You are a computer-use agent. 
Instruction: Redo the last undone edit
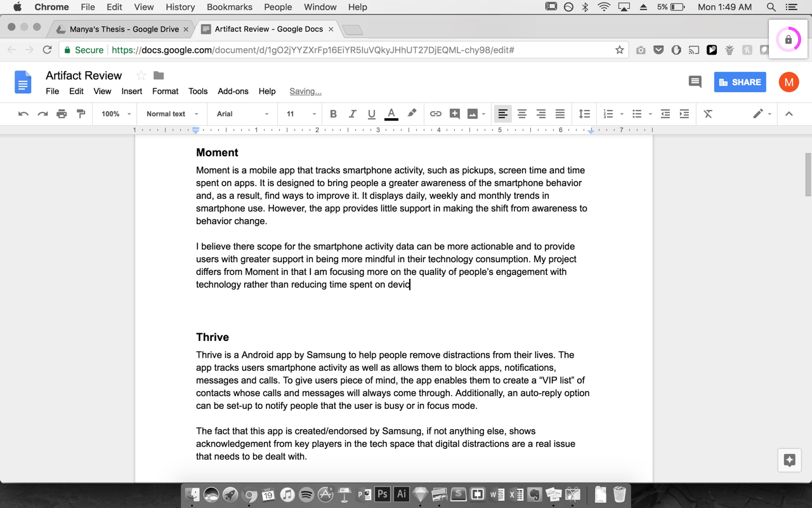(x=43, y=114)
